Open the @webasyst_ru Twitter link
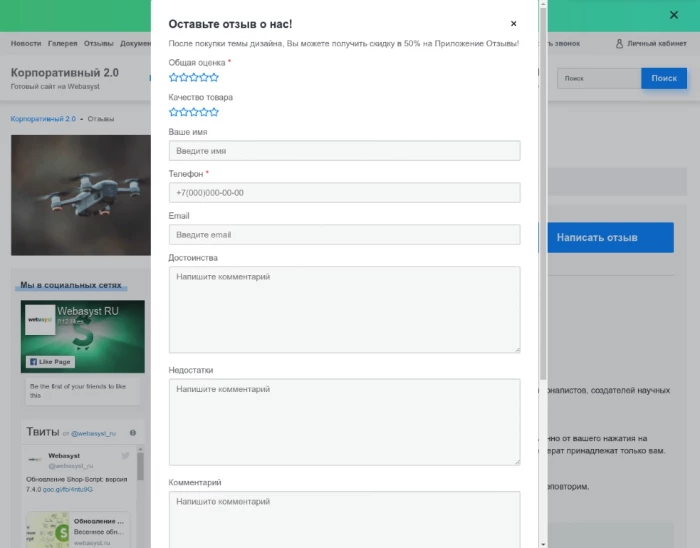Viewport: 700px width, 548px height. click(x=93, y=434)
